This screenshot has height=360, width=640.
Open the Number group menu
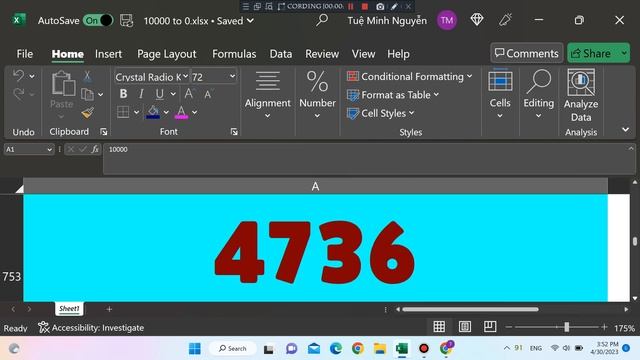coord(318,95)
